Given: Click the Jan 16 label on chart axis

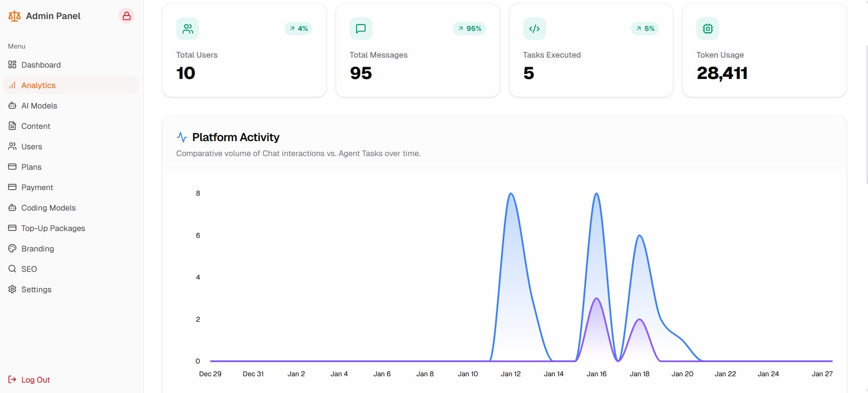Looking at the screenshot, I should tap(596, 374).
